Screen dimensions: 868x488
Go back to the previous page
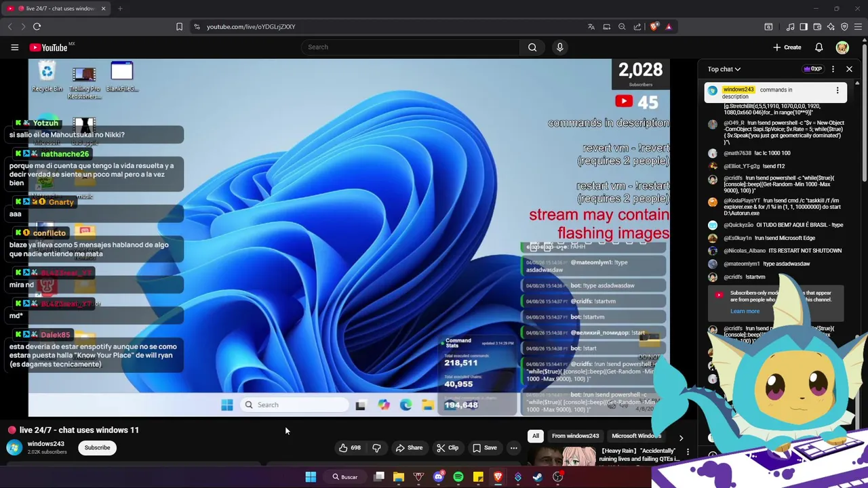coord(9,26)
